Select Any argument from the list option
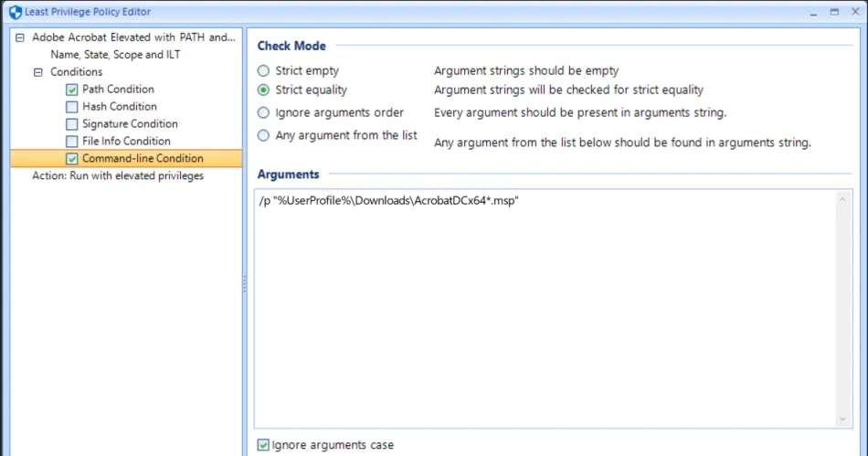 tap(263, 135)
